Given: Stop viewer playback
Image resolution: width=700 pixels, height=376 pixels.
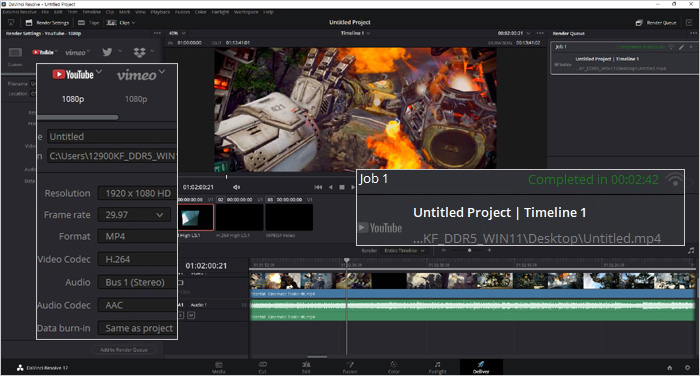Looking at the screenshot, I should click(x=342, y=187).
